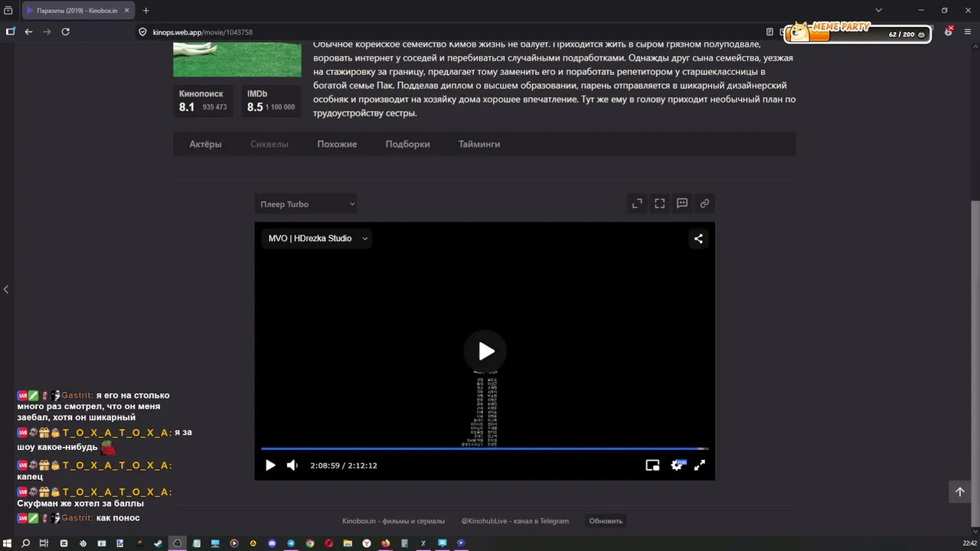Expand the player width with the diagonal arrows icon
Screen dimensions: 980x551
637,204
